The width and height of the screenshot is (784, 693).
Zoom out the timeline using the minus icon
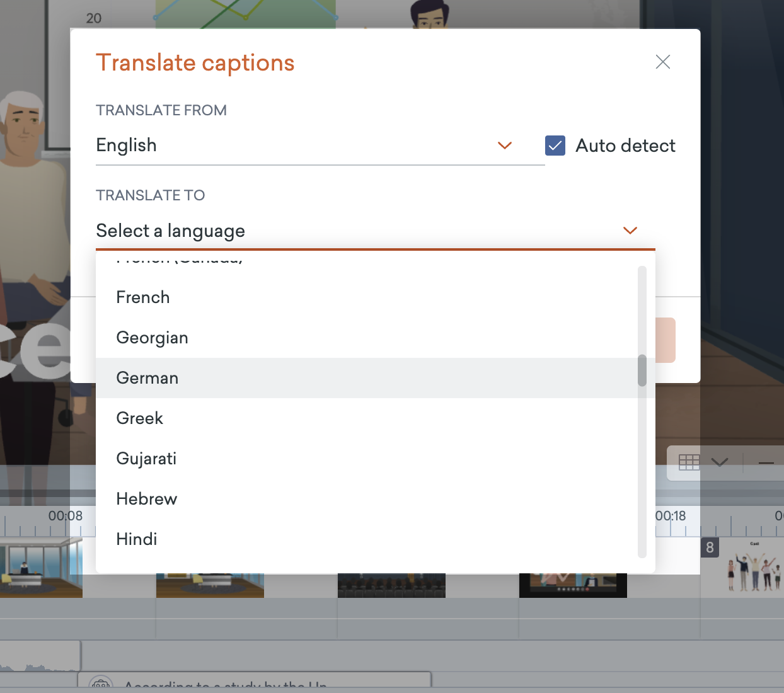[768, 462]
